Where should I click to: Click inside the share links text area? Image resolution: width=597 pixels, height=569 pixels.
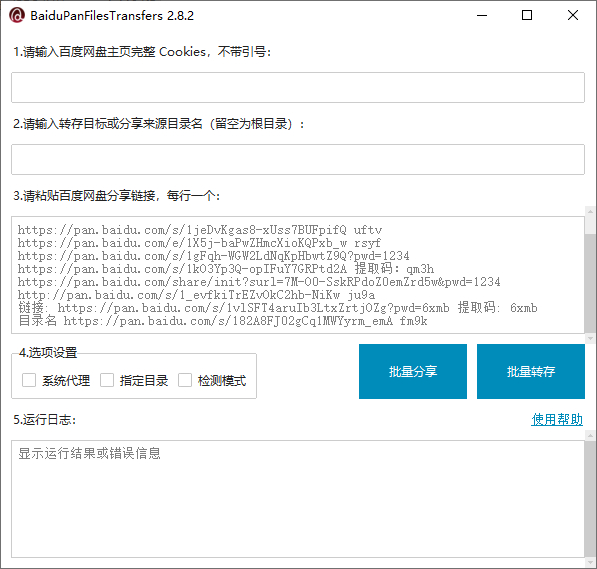pyautogui.click(x=298, y=275)
